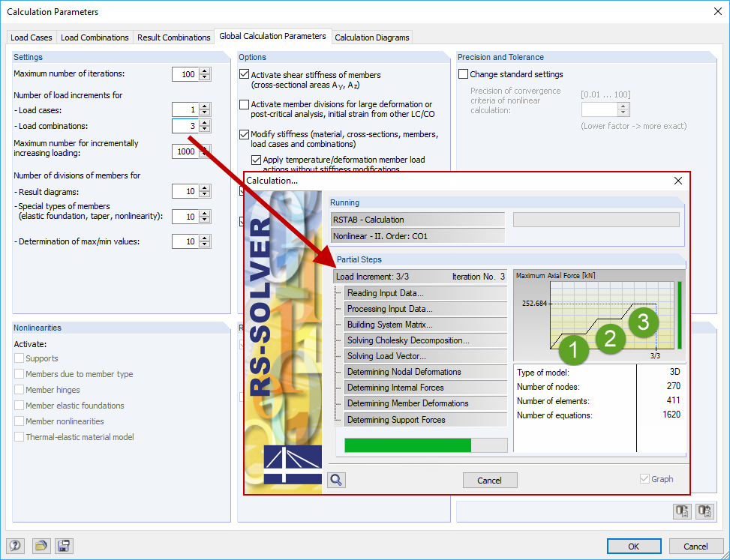
Task: Click the save-as-default database icon
Action: coord(682,511)
